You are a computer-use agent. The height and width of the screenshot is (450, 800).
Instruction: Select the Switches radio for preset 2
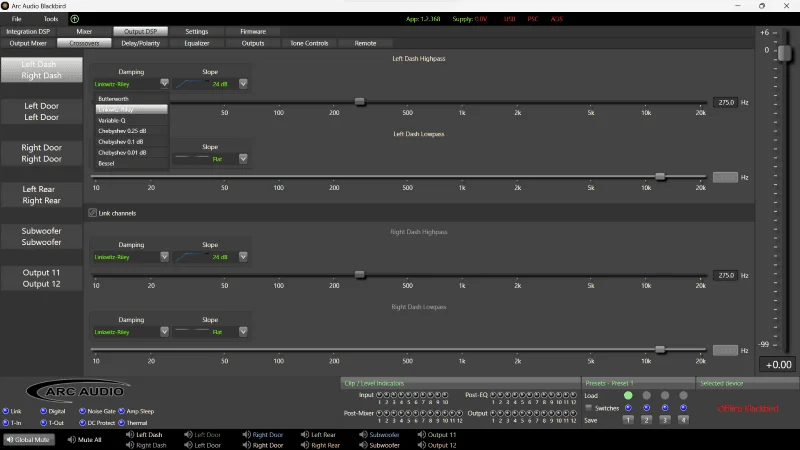(x=646, y=408)
